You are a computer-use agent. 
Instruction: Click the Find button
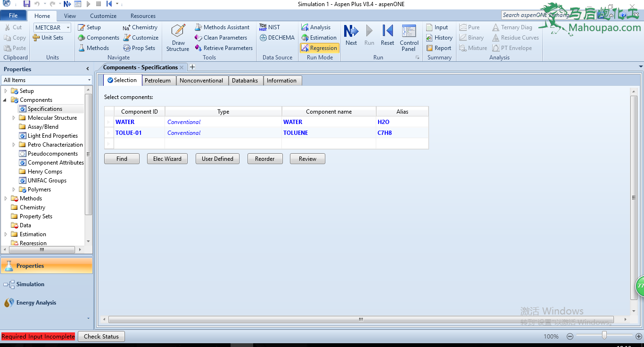point(122,159)
